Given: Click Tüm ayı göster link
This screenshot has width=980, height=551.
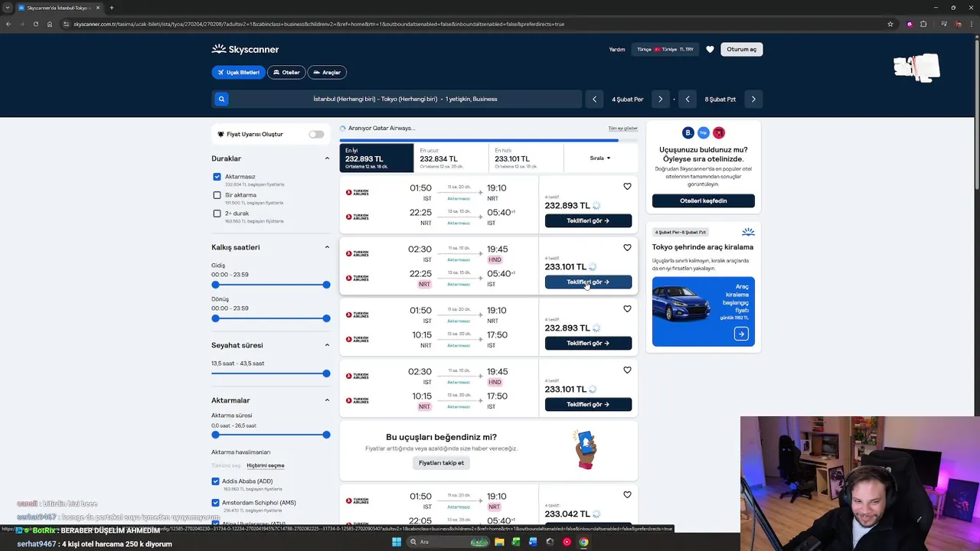Looking at the screenshot, I should pos(622,129).
